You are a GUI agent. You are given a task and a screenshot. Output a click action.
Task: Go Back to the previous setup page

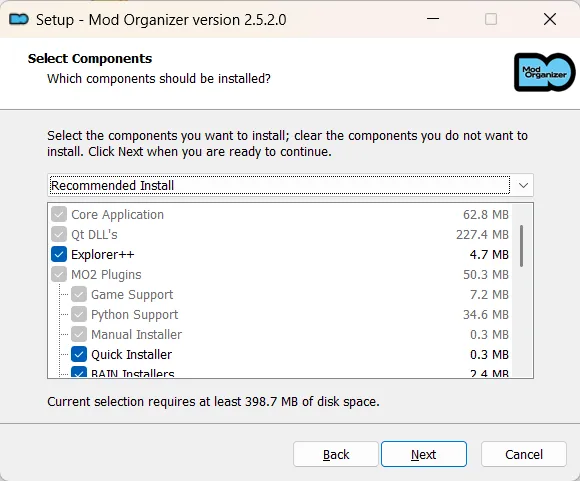(x=336, y=454)
